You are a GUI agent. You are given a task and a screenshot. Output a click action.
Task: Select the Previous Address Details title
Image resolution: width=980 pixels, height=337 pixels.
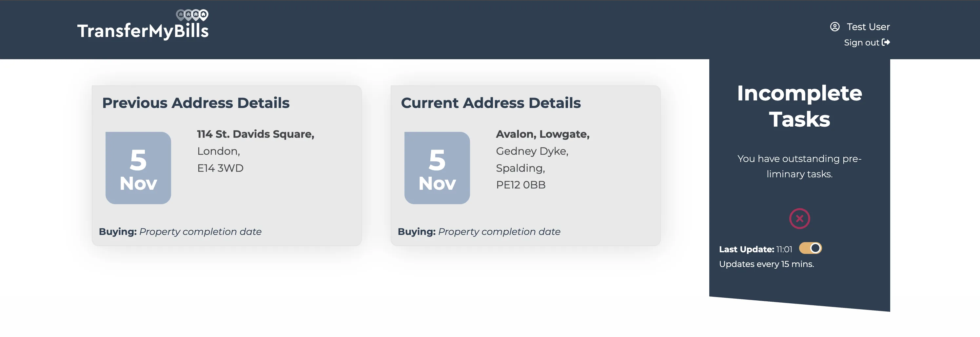[x=196, y=103]
